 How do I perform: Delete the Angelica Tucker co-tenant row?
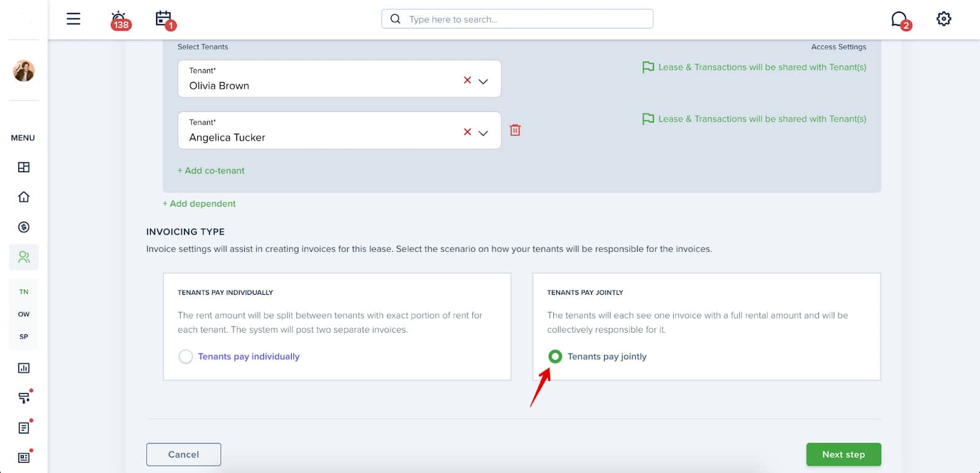515,130
